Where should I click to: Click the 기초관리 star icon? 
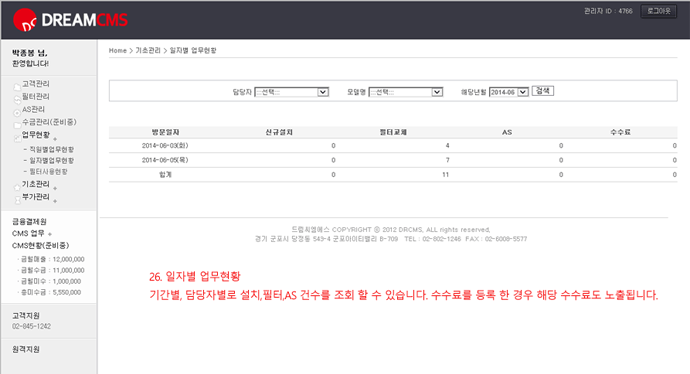pos(17,187)
